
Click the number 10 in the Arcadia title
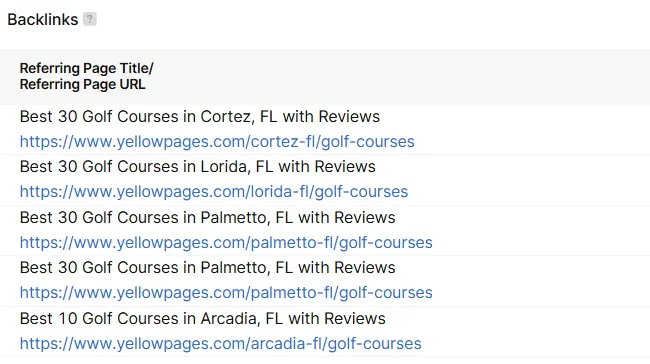pyautogui.click(x=68, y=319)
